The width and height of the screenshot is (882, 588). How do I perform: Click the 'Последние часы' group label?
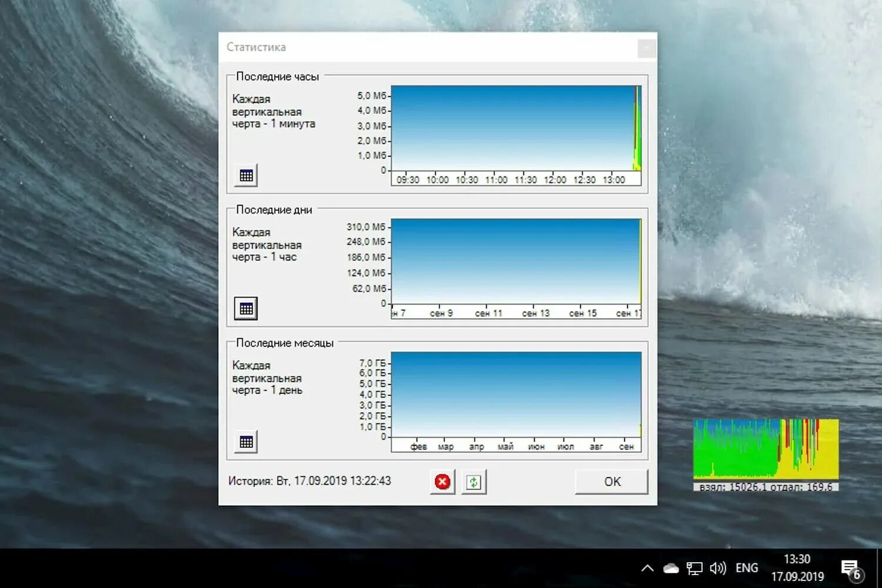(x=278, y=76)
